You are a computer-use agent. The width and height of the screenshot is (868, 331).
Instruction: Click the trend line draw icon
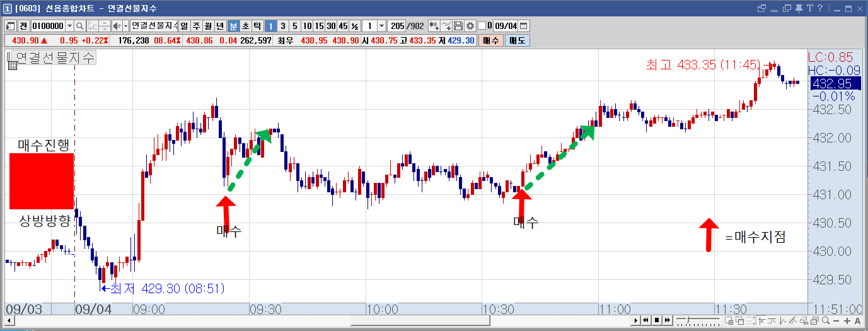(793, 320)
